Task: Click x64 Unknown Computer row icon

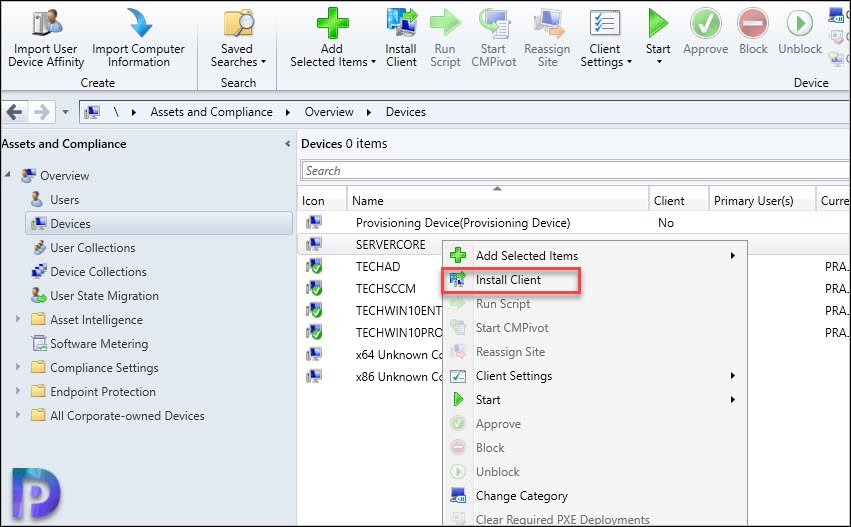Action: tap(314, 354)
